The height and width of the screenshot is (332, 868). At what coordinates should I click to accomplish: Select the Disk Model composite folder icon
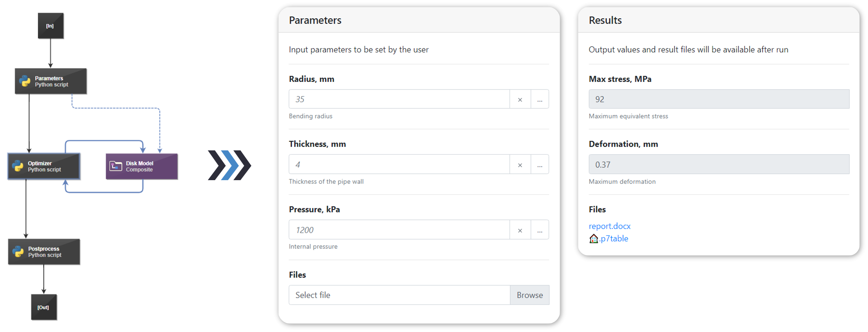coord(116,166)
